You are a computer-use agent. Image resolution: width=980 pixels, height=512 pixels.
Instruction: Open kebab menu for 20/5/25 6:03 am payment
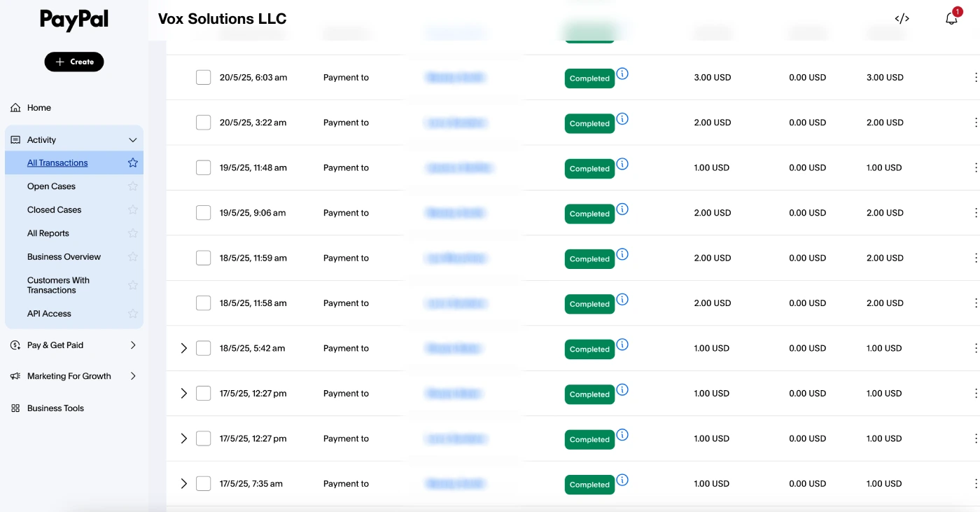(976, 77)
